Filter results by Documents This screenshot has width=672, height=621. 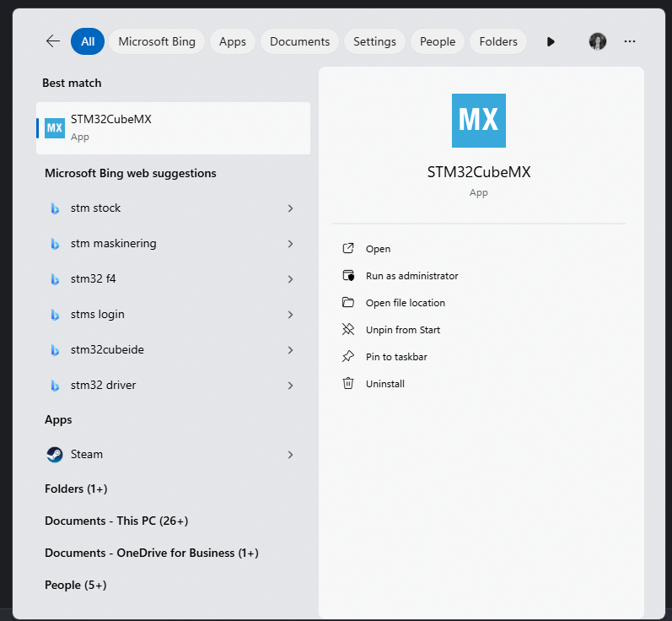click(x=299, y=41)
